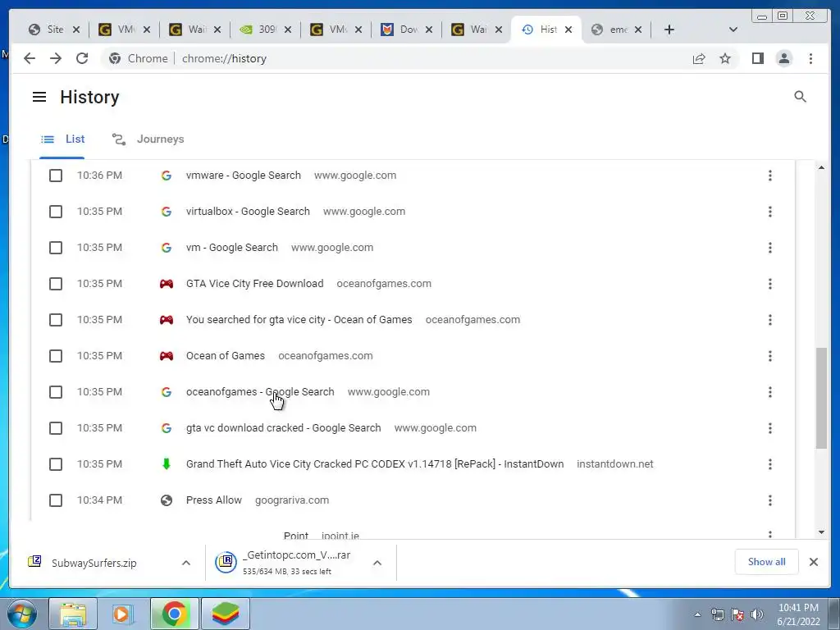Image resolution: width=840 pixels, height=630 pixels.
Task: Show hidden system tray icons
Action: tap(697, 614)
